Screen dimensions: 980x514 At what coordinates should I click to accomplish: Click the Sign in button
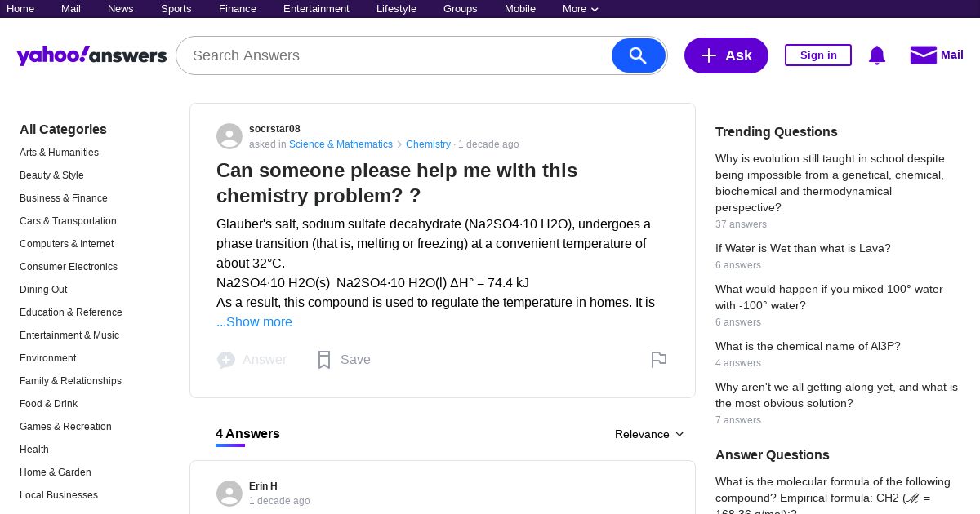click(818, 55)
